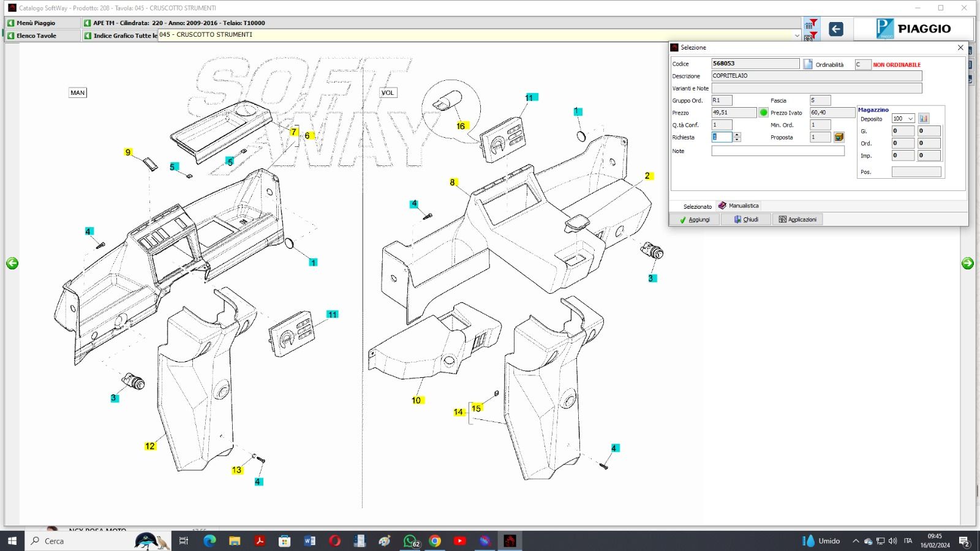
Task: Go to next diagram with right green arrow
Action: pos(968,263)
